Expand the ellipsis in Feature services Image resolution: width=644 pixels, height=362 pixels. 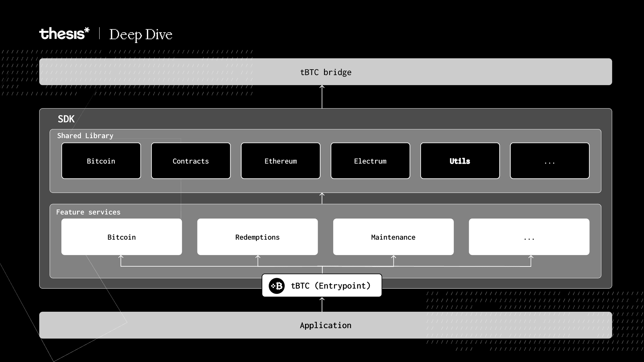[x=529, y=237]
